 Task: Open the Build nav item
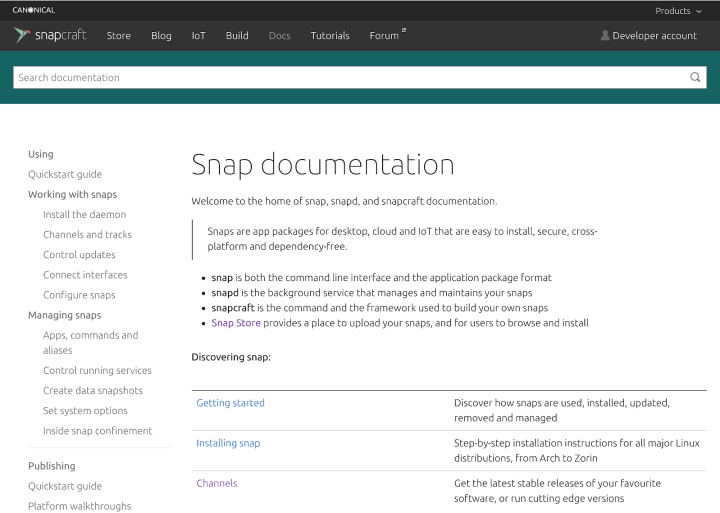(237, 35)
